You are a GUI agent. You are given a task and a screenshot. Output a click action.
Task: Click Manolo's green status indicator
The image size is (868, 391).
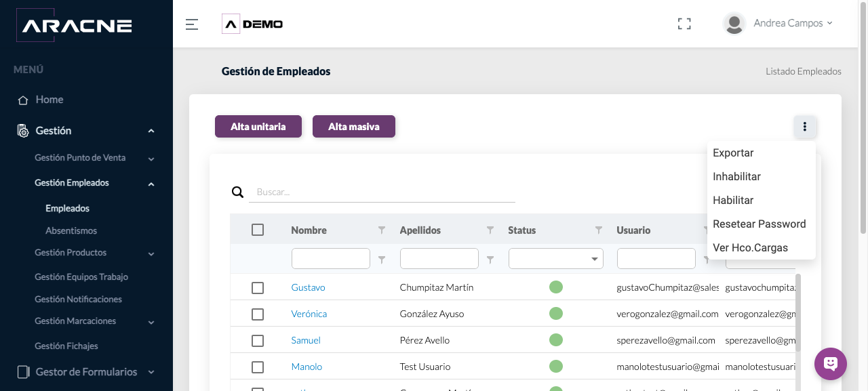pyautogui.click(x=556, y=367)
